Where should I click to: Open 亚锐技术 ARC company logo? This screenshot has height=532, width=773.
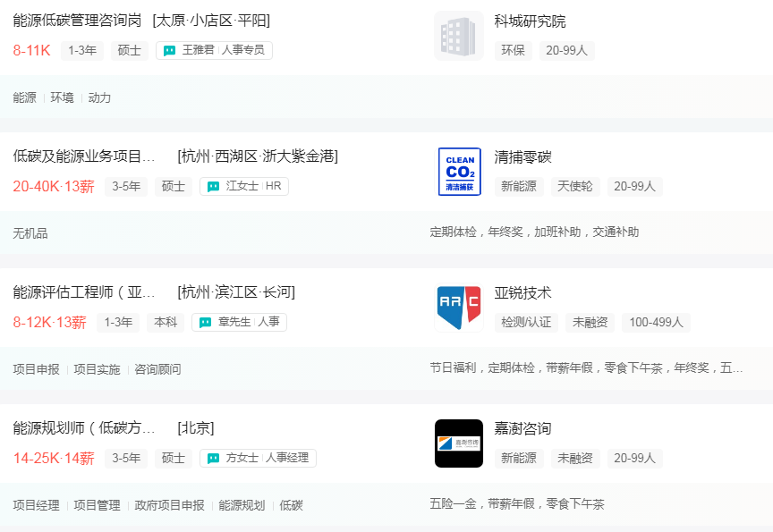tap(458, 308)
